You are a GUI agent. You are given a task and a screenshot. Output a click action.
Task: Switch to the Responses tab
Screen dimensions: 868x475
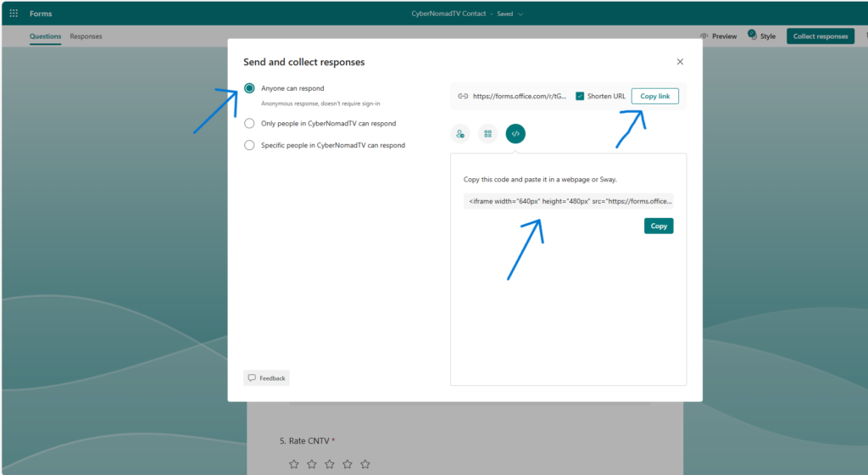coord(86,36)
